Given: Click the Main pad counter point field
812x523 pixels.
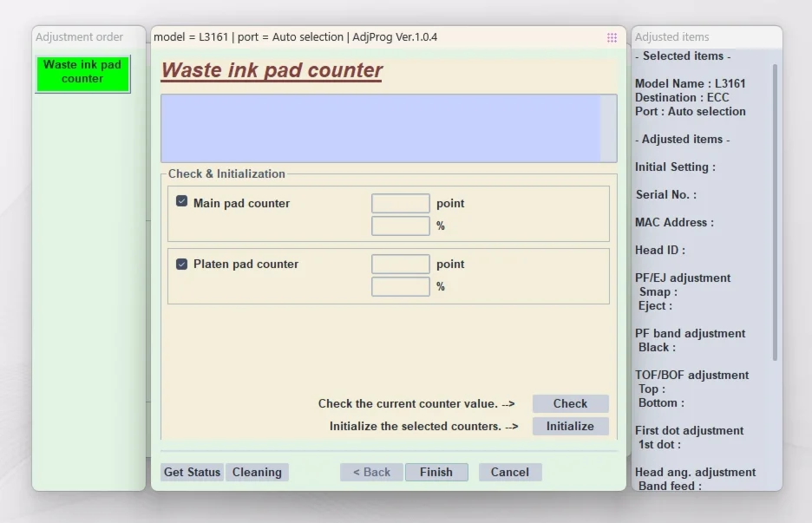Looking at the screenshot, I should [400, 204].
